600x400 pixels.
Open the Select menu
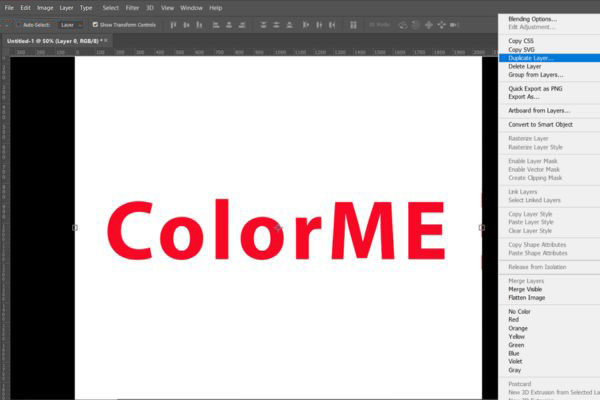point(111,8)
